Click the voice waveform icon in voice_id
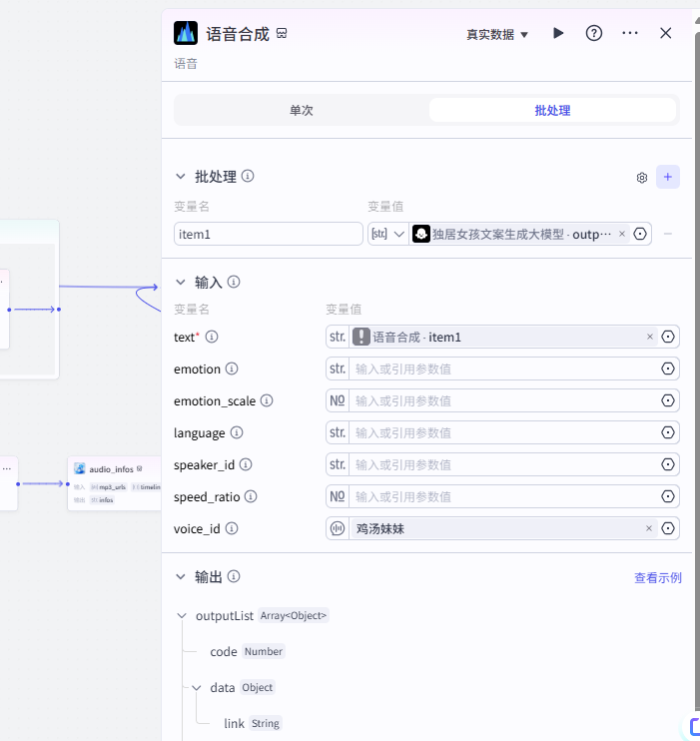The width and height of the screenshot is (700, 741). click(338, 528)
